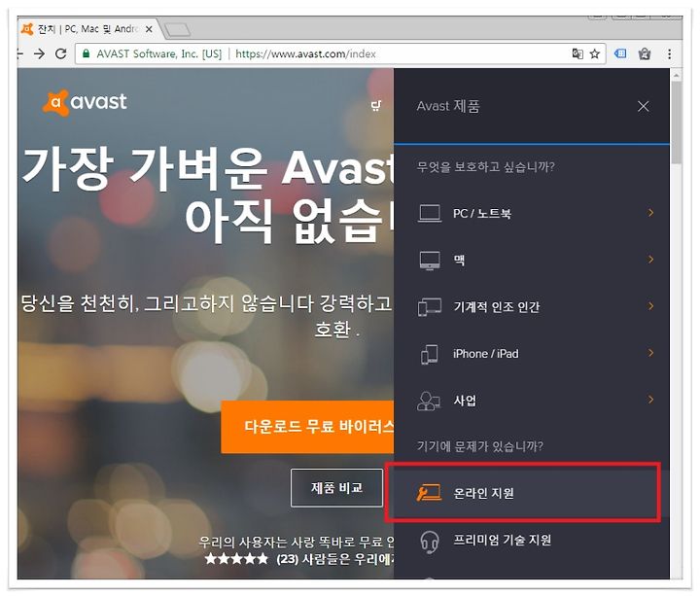
Task: Click the browser forward arrow
Action: (39, 54)
